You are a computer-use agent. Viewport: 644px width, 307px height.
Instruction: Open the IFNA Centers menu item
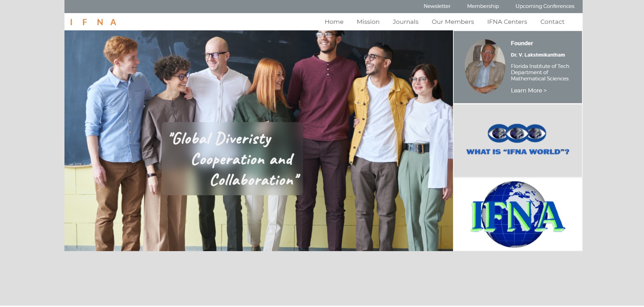click(x=507, y=22)
